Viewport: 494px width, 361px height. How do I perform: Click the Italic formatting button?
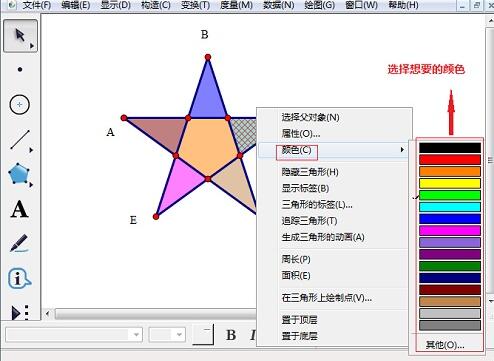[x=253, y=335]
